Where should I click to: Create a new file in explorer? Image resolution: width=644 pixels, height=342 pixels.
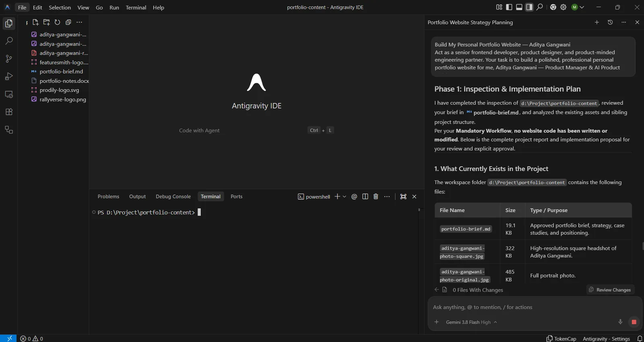click(35, 22)
